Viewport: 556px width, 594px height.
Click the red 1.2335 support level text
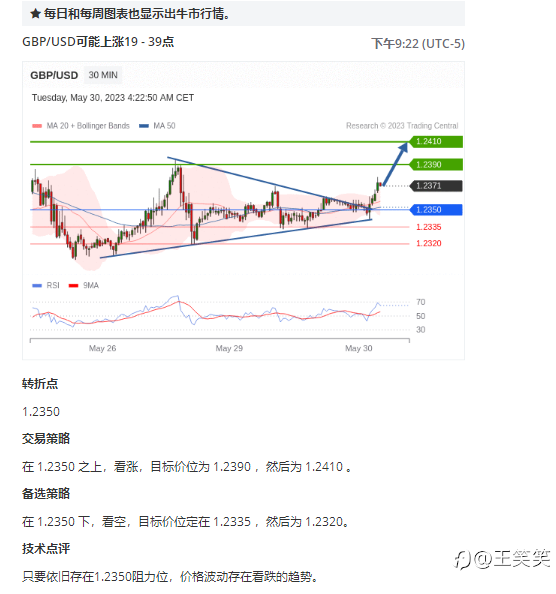click(x=429, y=227)
